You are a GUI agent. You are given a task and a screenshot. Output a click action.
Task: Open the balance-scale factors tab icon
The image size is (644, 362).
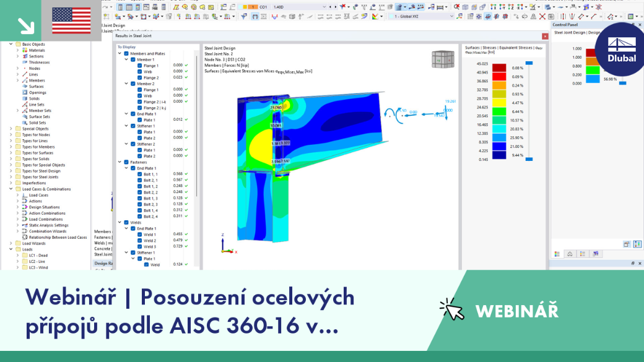570,254
